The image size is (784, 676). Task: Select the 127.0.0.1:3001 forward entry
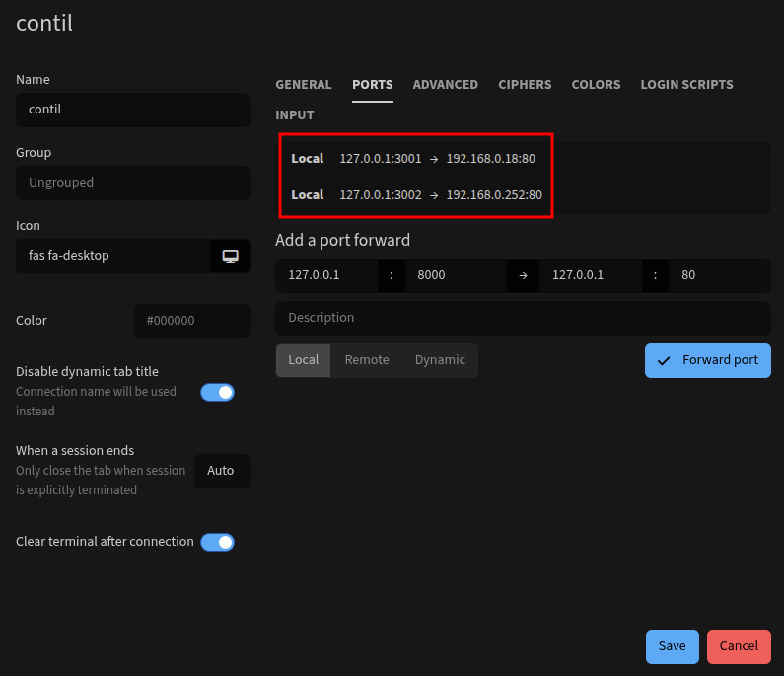pos(414,159)
